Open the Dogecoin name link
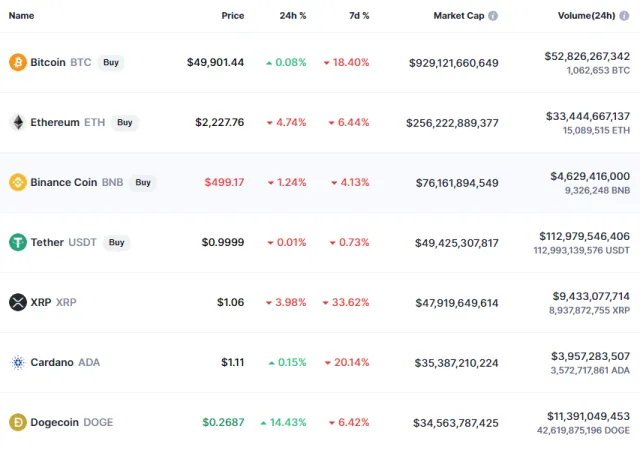The height and width of the screenshot is (450, 640). click(54, 423)
